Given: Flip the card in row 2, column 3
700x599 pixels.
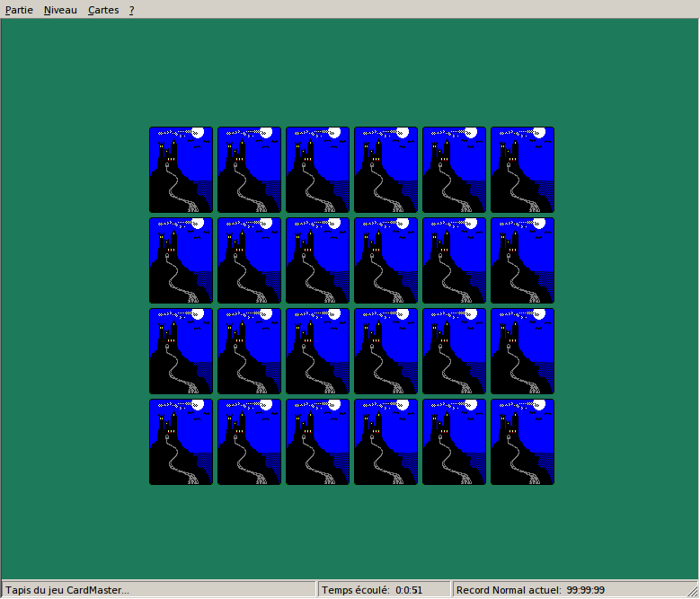Looking at the screenshot, I should (317, 260).
